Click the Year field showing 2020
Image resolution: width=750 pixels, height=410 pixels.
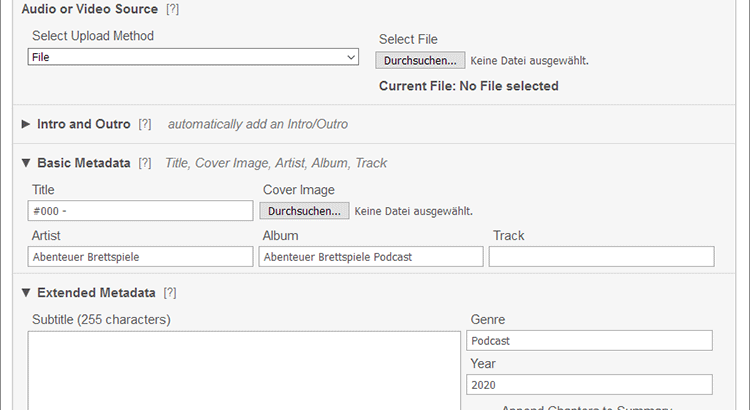point(589,385)
